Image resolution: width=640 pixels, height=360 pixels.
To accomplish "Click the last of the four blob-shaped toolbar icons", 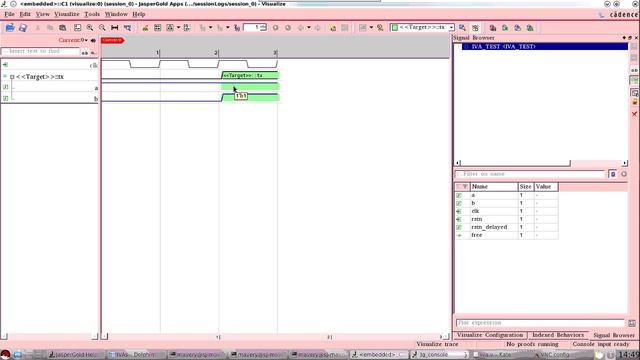I will pyautogui.click(x=530, y=28).
